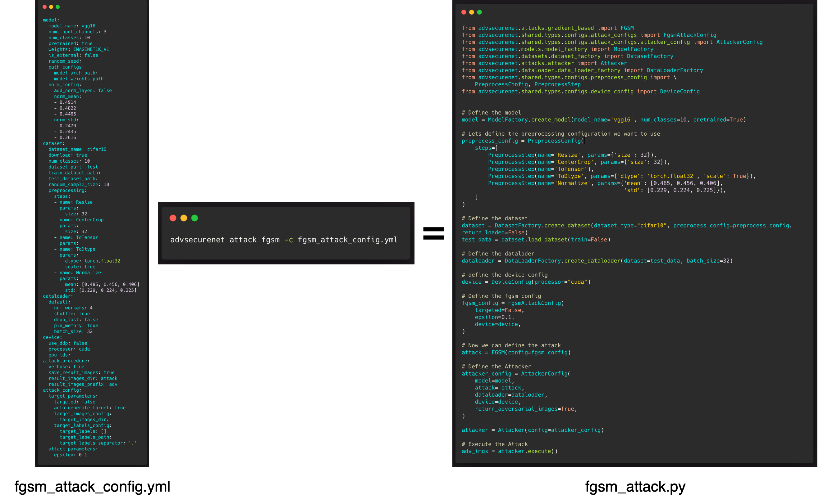Screen dimensions: 819x504
Task: Click yellow dot on terminal command window
Action: tap(184, 218)
